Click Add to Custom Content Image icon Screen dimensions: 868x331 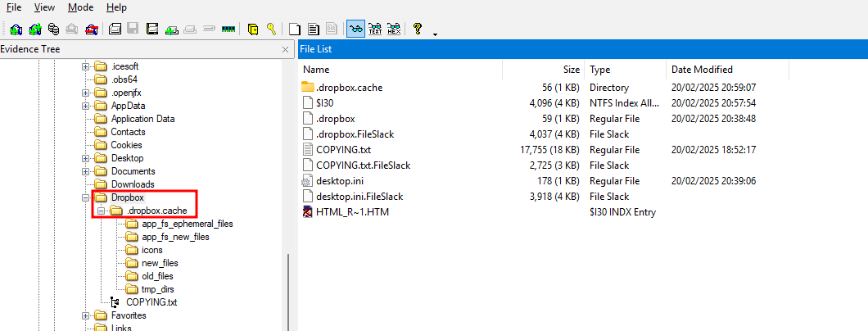tap(172, 29)
